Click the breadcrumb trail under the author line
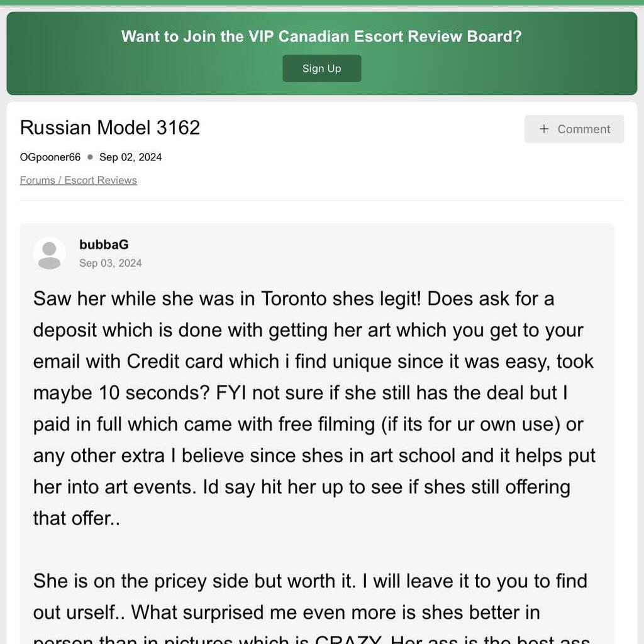This screenshot has width=644, height=644. point(78,180)
